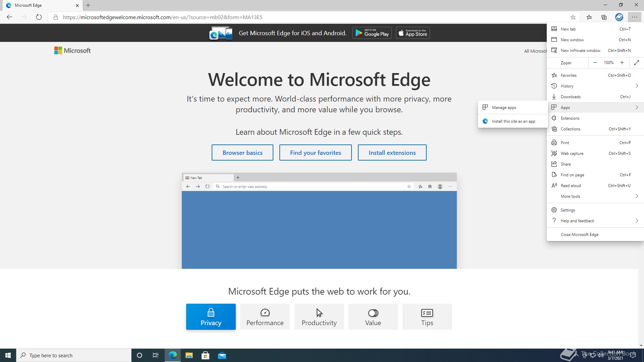Expand the Apps submenu chevron
This screenshot has width=644, height=362.
click(x=637, y=108)
